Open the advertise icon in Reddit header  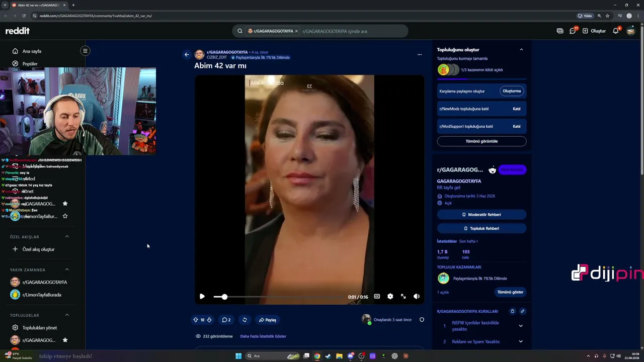click(x=560, y=31)
